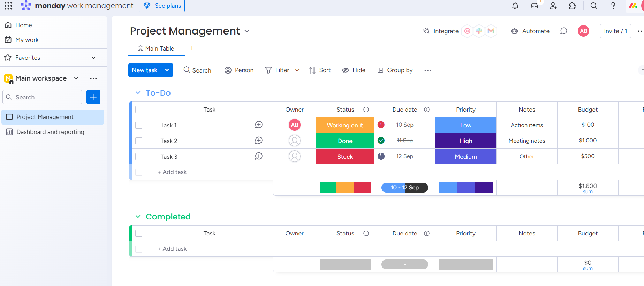Open the inbox tray icon
The height and width of the screenshot is (286, 644).
pos(534,6)
